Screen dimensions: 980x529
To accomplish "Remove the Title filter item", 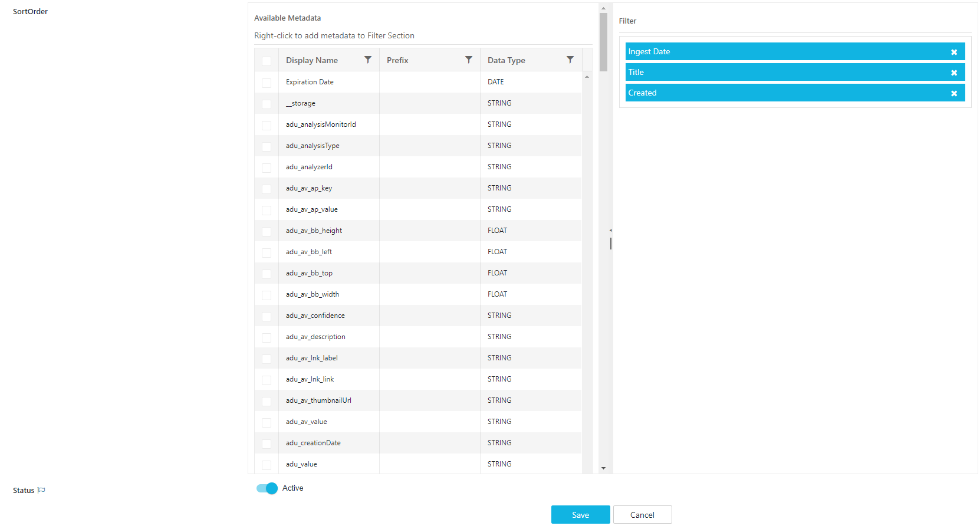I will (953, 73).
